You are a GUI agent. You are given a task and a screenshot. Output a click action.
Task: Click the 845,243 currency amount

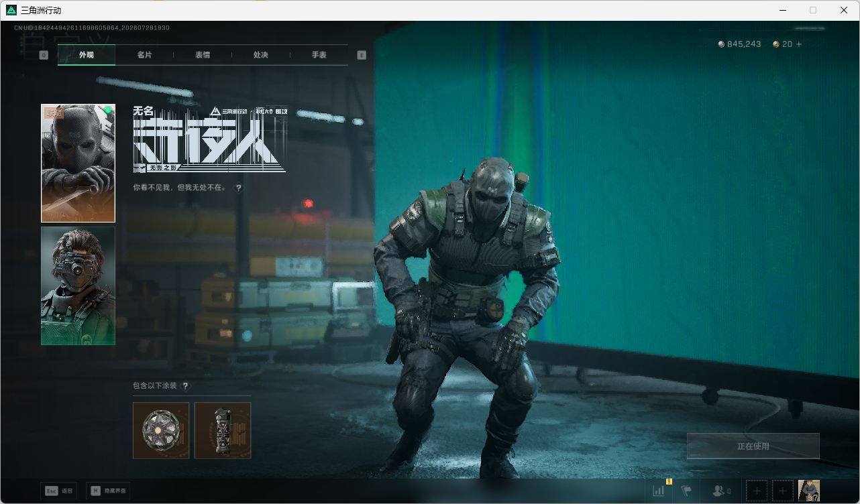point(744,44)
